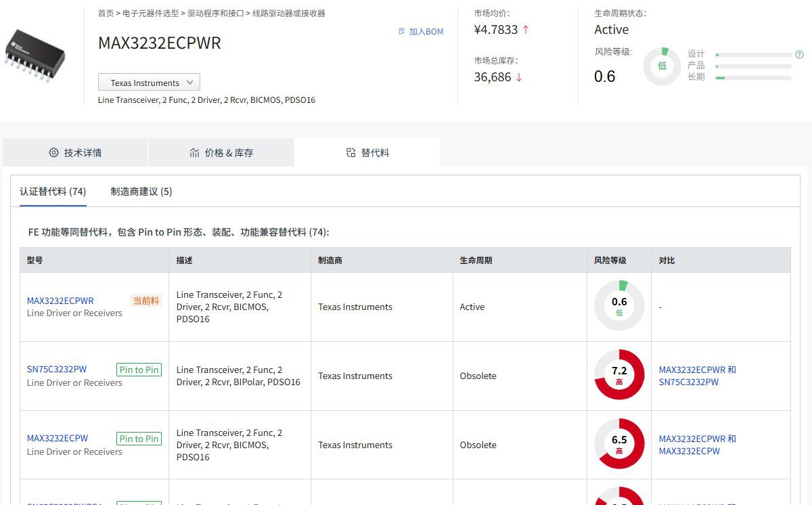The width and height of the screenshot is (812, 505).
Task: Open MAX3232ECPW part link
Action: pos(58,438)
